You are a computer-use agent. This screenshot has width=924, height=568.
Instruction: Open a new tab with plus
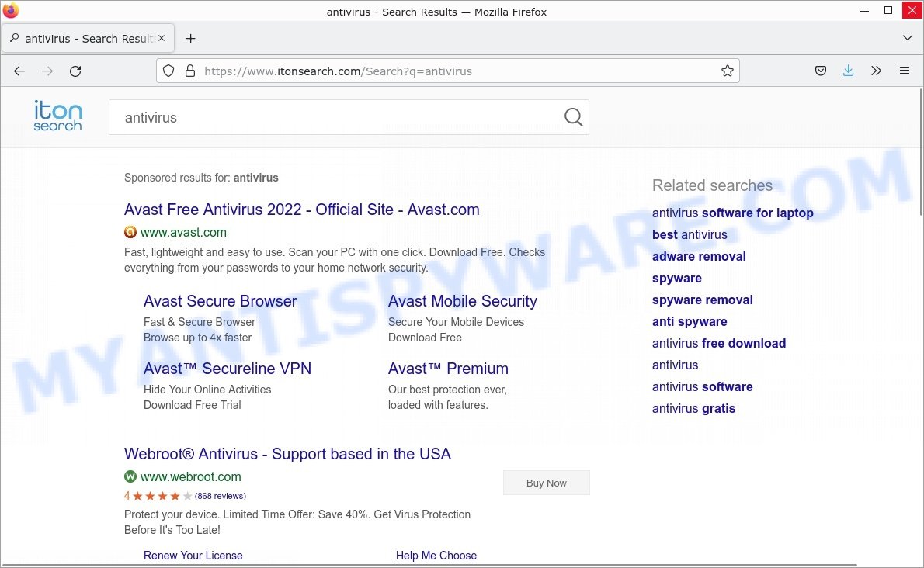[x=190, y=39]
